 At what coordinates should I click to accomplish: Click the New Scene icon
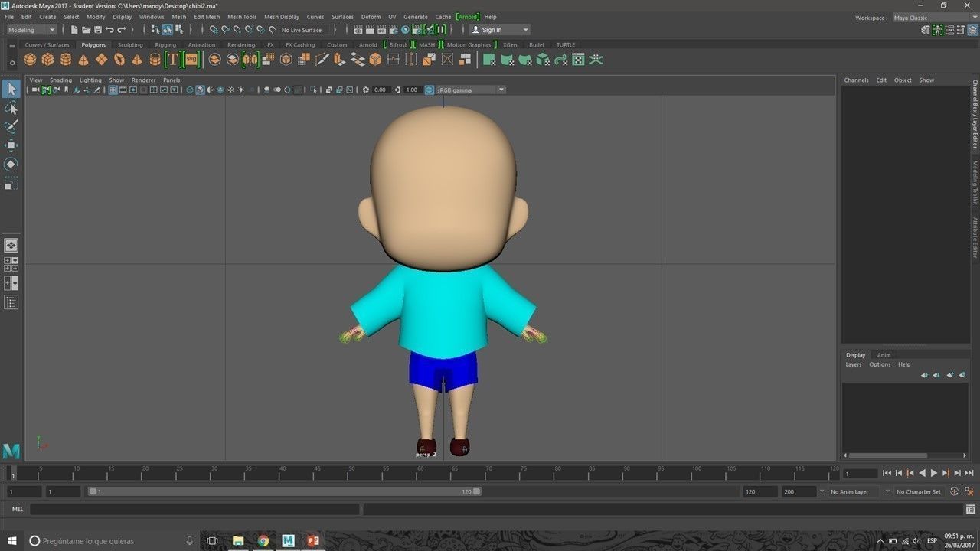(x=74, y=30)
